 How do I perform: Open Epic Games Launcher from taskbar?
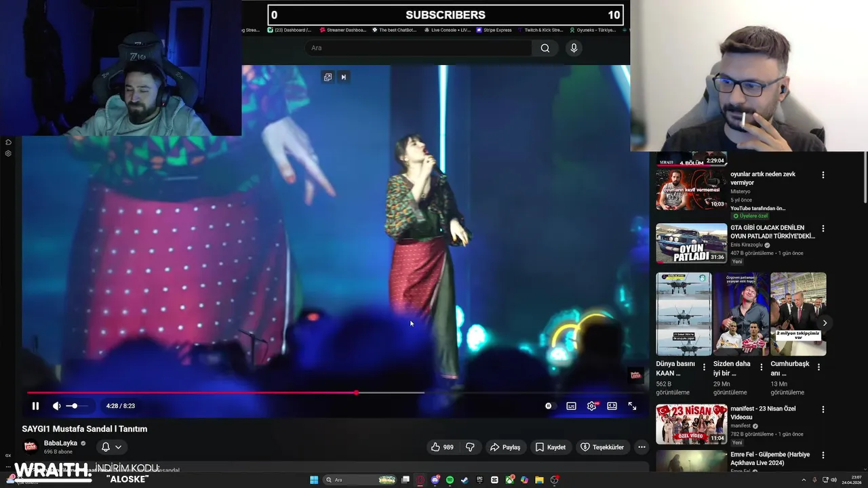(x=479, y=480)
